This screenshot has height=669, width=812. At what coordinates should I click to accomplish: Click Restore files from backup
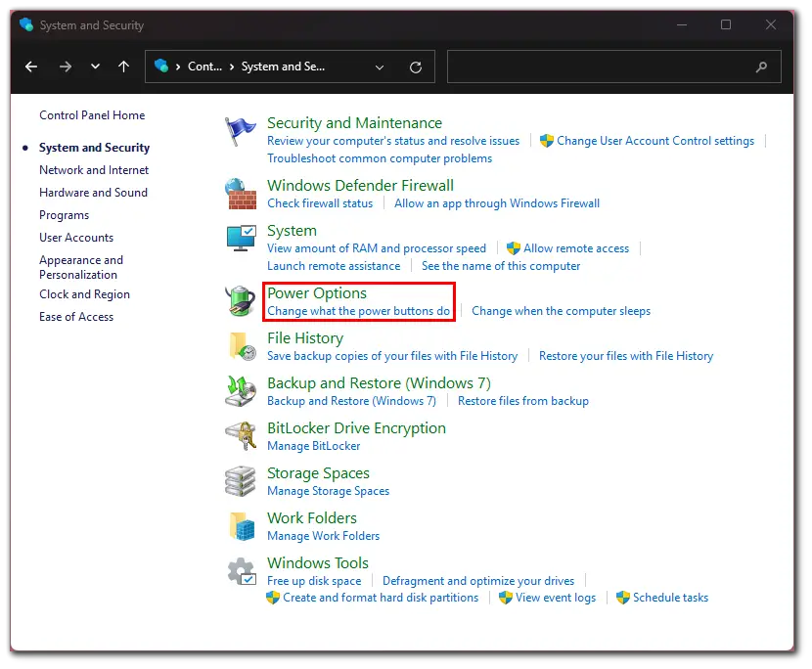click(523, 401)
